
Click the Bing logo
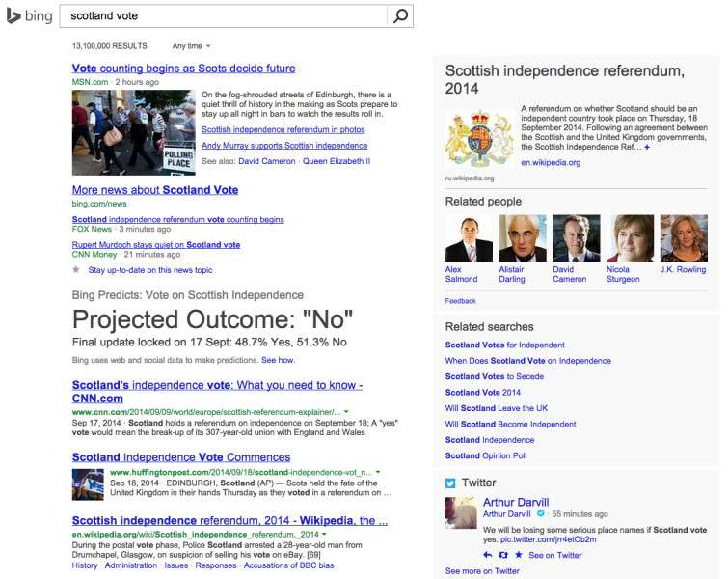(x=29, y=16)
